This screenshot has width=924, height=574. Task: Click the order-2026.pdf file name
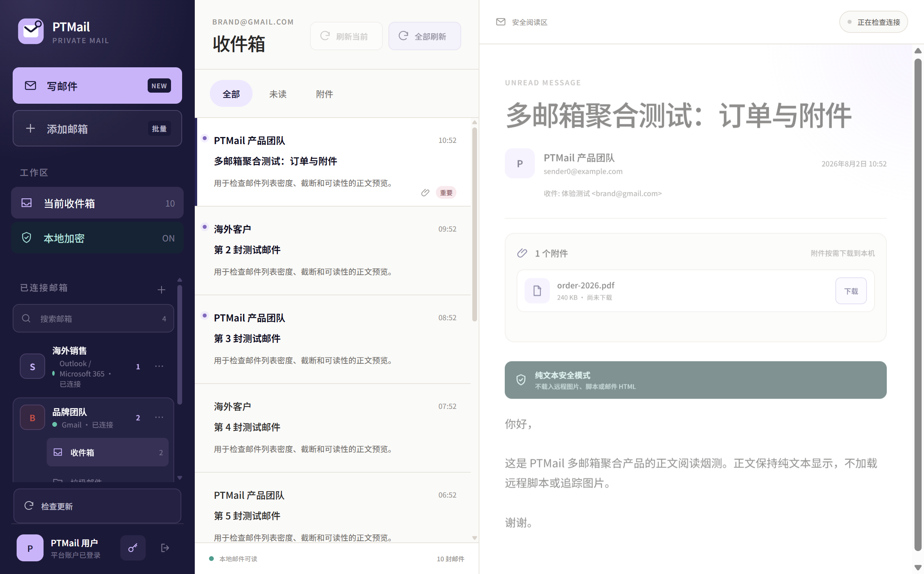[586, 285]
